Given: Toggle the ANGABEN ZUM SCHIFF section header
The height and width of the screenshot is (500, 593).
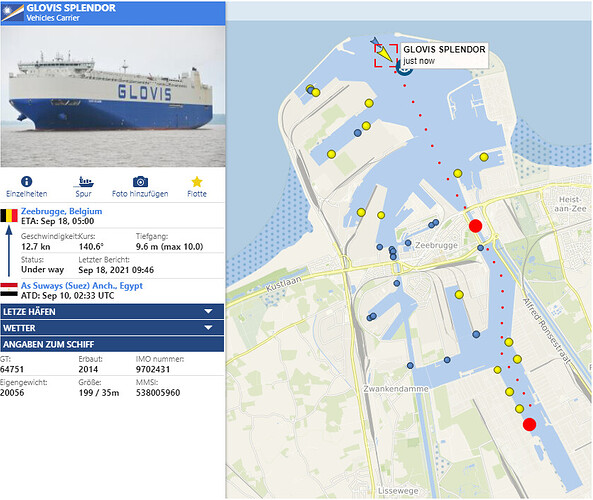Looking at the screenshot, I should click(x=112, y=344).
